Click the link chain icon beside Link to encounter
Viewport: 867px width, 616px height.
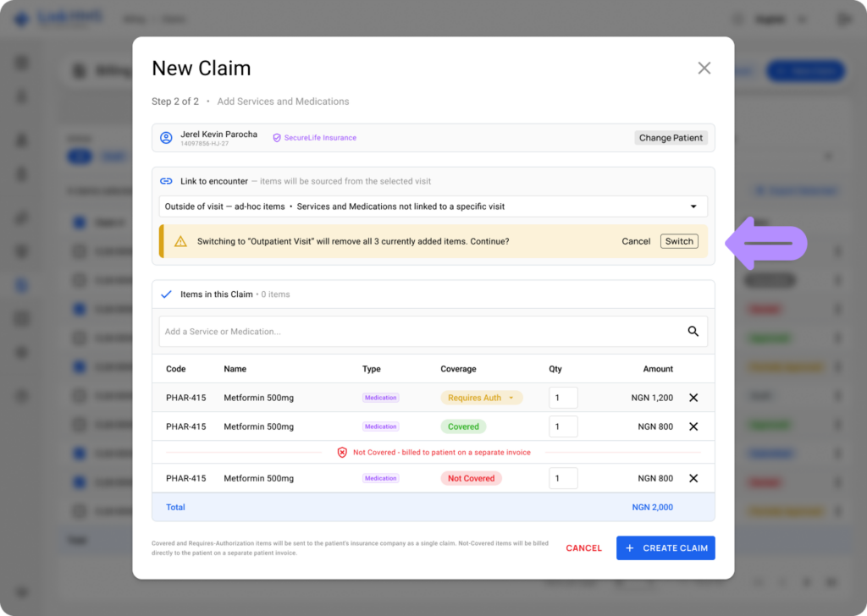point(166,181)
